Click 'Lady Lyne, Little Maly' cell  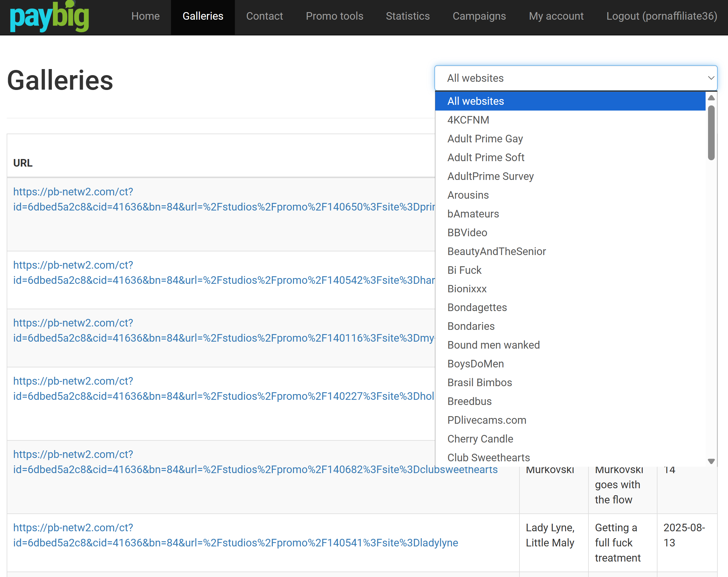pyautogui.click(x=554, y=542)
